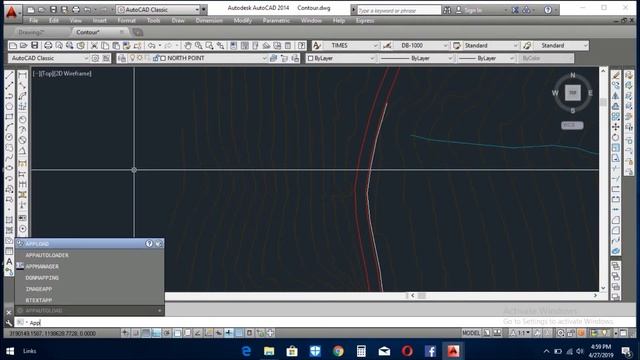Viewport: 640px width, 360px height.
Task: Toggle Grid Display in status bar
Action: tap(146, 333)
